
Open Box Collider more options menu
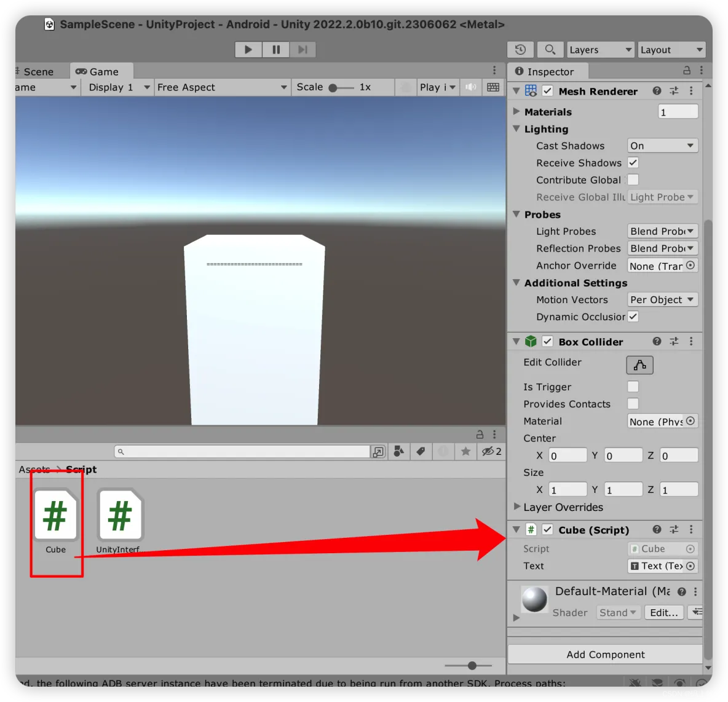(691, 342)
